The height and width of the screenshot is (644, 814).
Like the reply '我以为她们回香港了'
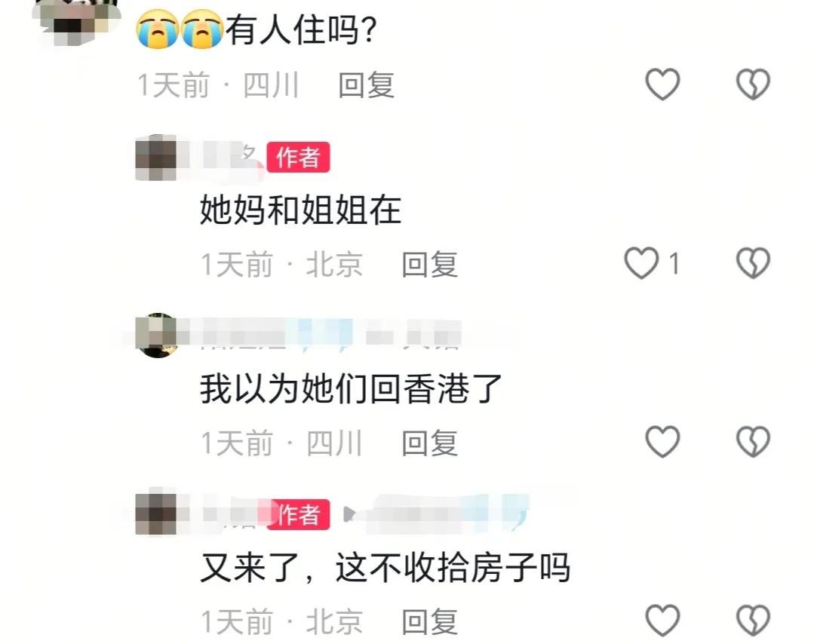tap(662, 442)
